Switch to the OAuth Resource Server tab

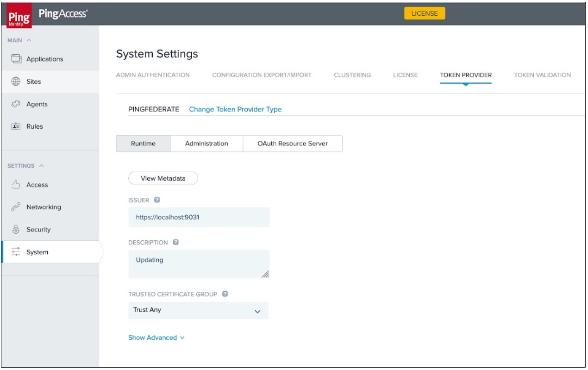coord(292,144)
